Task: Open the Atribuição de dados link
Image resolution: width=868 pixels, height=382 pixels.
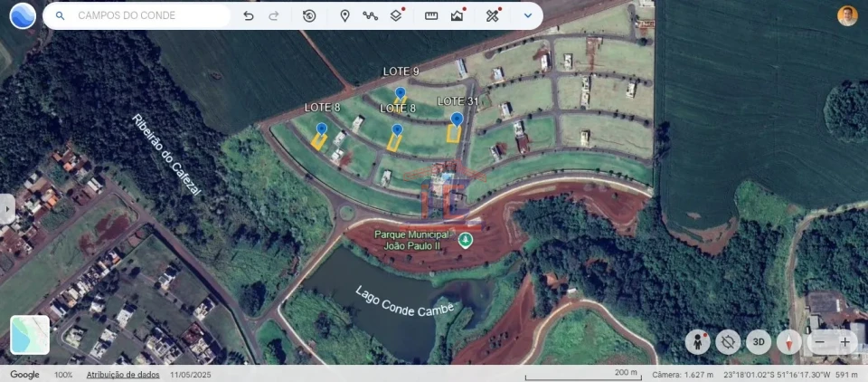Action: [123, 375]
